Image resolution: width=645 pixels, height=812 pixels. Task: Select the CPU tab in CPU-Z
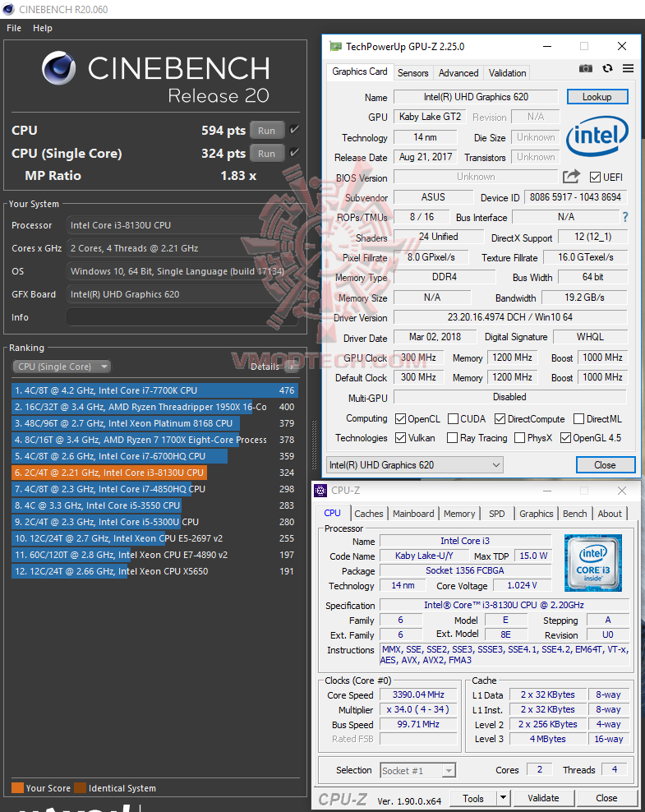(332, 513)
